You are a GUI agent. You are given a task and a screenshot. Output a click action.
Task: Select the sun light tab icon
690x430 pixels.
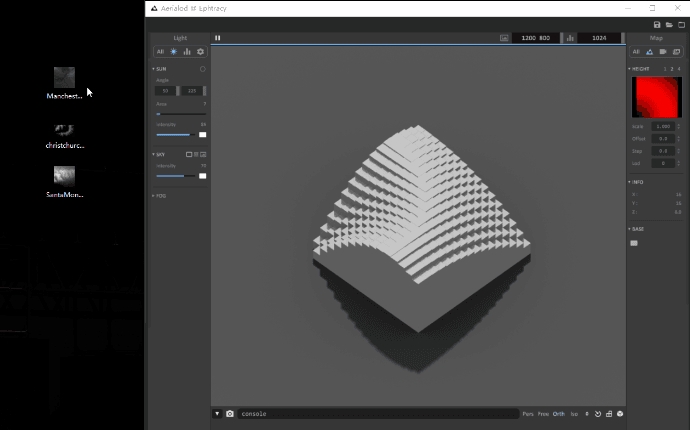[173, 51]
